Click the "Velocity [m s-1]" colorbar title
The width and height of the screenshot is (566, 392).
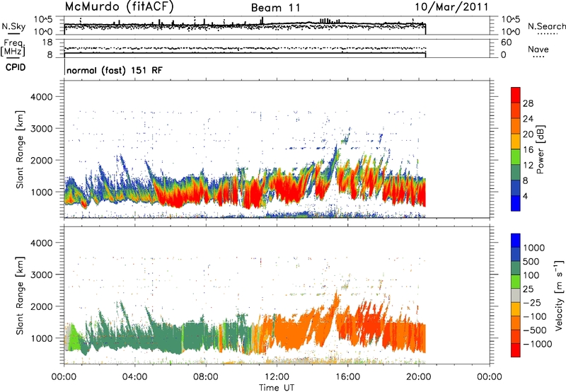point(559,295)
